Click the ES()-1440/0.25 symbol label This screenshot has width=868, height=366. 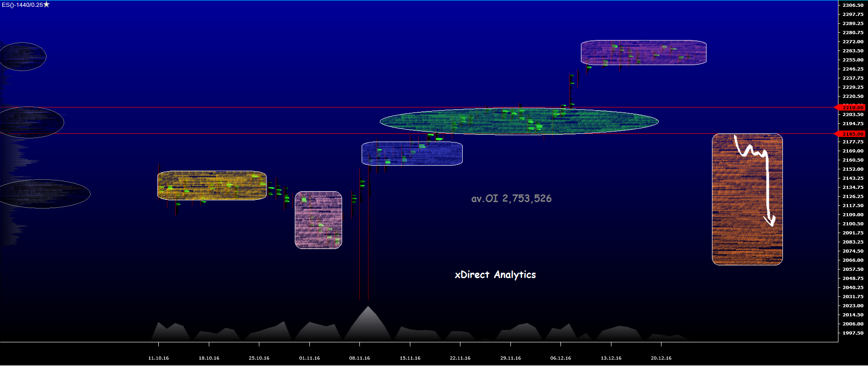click(22, 5)
